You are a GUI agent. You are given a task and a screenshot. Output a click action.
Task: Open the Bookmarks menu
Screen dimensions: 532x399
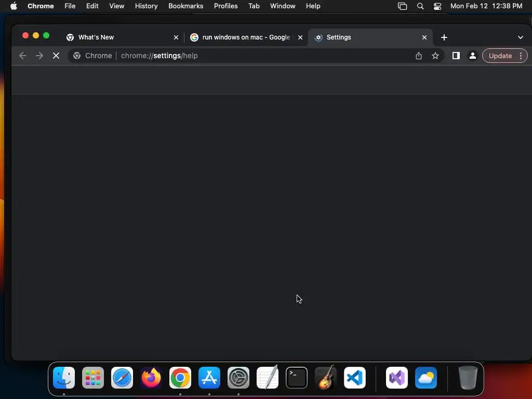185,6
